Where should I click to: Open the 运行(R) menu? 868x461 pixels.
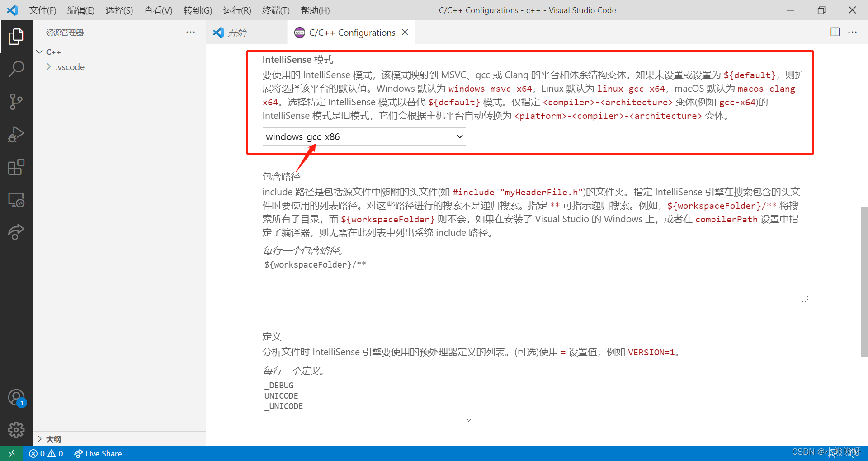(x=237, y=10)
